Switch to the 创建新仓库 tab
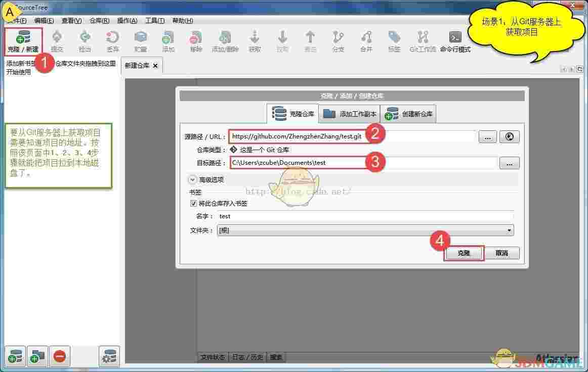This screenshot has width=588, height=372. click(x=408, y=113)
